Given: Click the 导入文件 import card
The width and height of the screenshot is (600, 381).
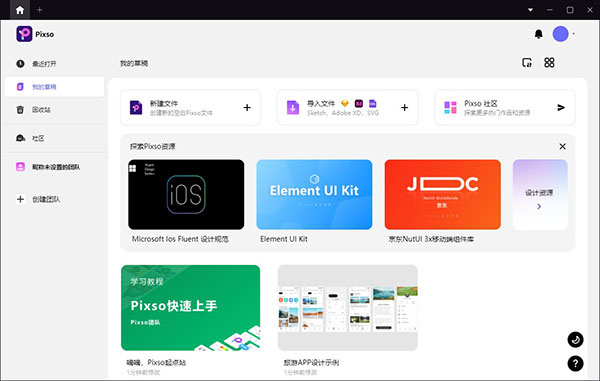Looking at the screenshot, I should click(347, 107).
